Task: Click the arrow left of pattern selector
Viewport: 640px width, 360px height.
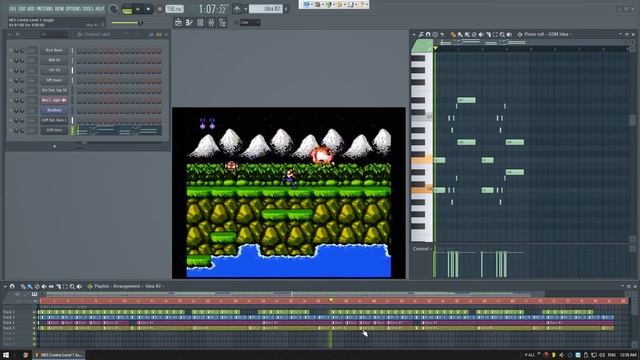Action: pyautogui.click(x=246, y=9)
